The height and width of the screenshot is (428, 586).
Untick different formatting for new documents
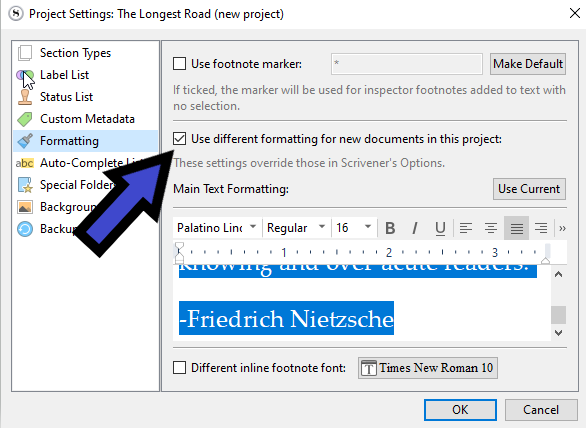click(x=179, y=139)
